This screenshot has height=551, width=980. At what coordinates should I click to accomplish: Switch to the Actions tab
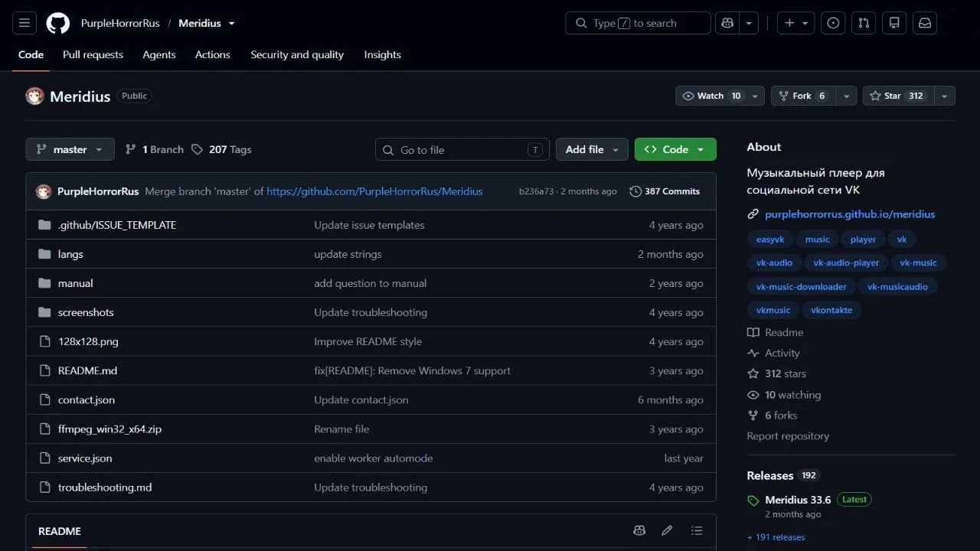pos(212,54)
